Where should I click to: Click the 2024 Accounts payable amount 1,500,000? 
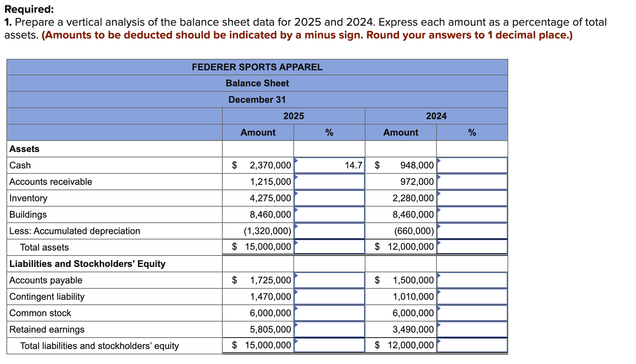click(x=413, y=280)
